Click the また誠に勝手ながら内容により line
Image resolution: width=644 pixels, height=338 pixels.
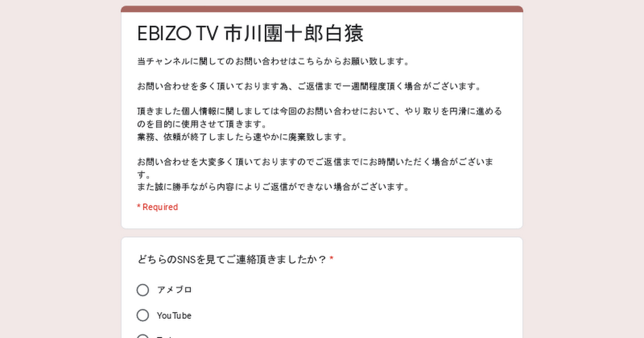[x=274, y=187]
